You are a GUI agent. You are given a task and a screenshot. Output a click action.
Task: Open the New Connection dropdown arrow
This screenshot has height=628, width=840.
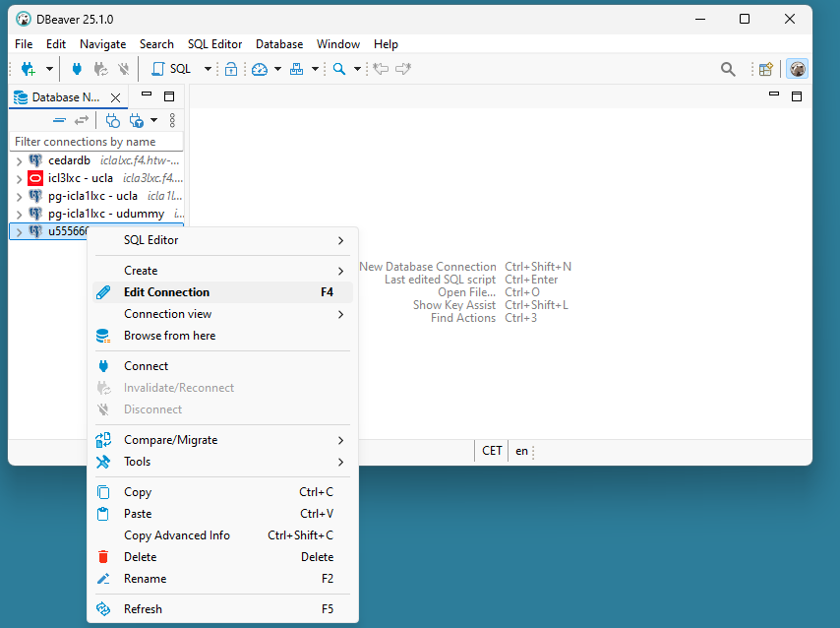pyautogui.click(x=49, y=69)
